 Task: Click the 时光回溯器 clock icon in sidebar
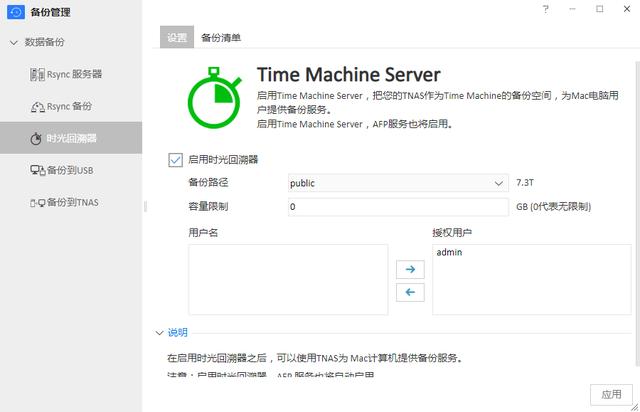pos(37,138)
